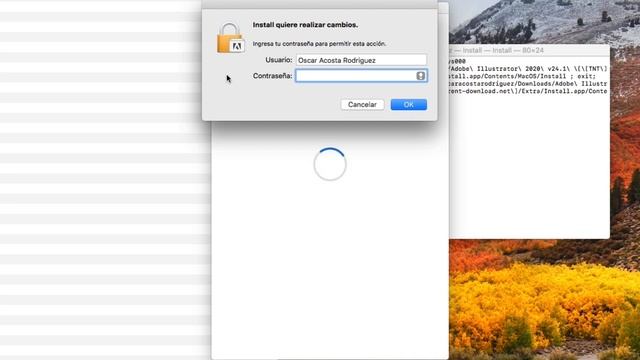Click the key icon in the password field
The width and height of the screenshot is (640, 360).
click(420, 76)
